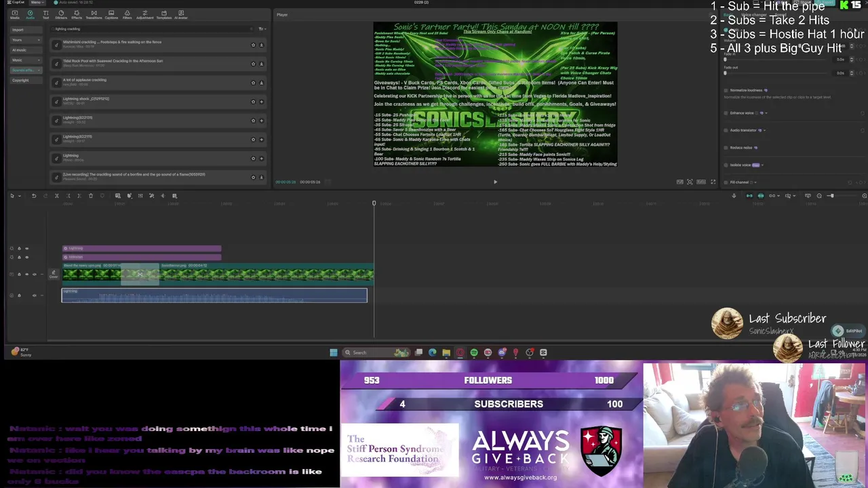Screen dimensions: 868x488
Task: Open the Transitions tab
Action: pos(94,14)
